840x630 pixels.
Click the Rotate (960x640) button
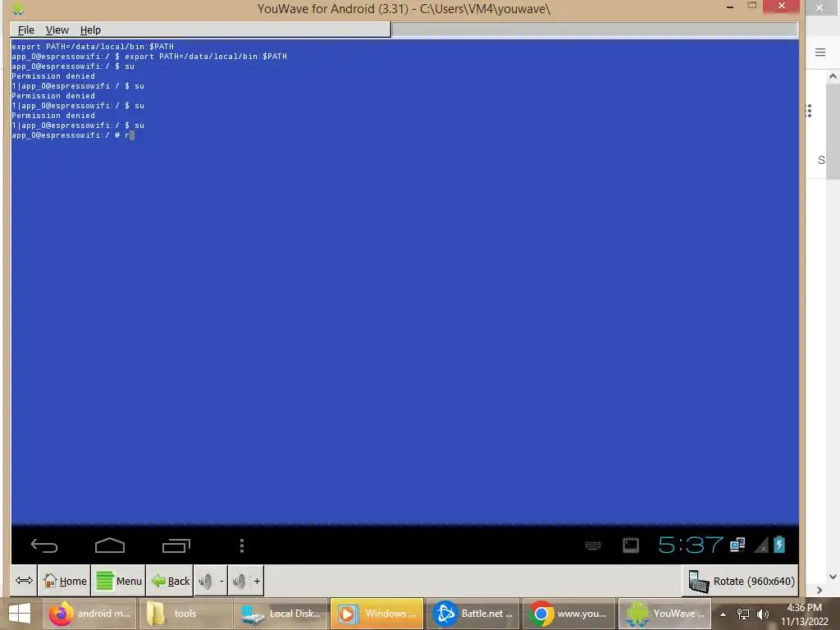741,582
